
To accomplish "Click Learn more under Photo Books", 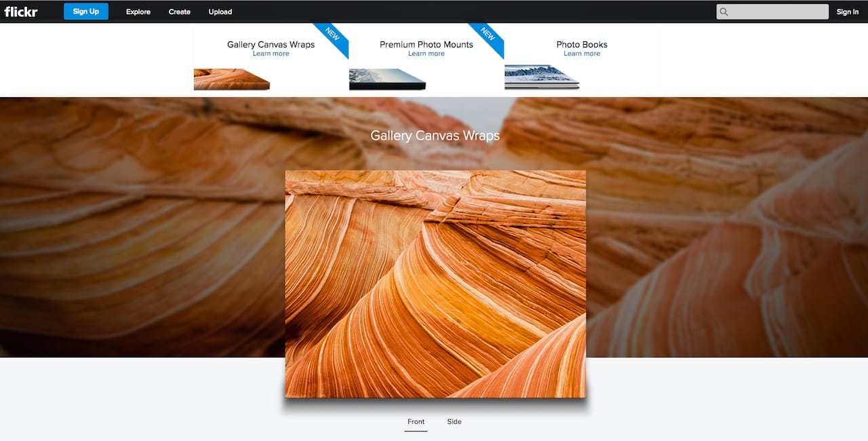I will coord(581,53).
